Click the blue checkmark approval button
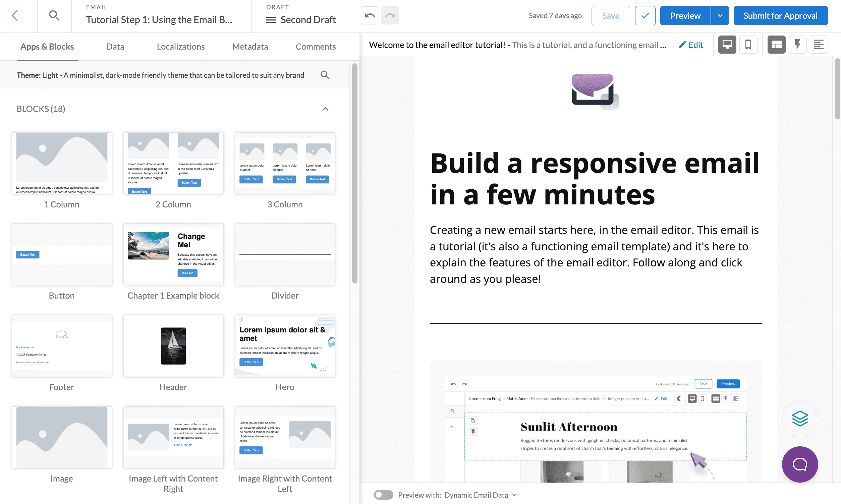The image size is (841, 504). coord(644,15)
